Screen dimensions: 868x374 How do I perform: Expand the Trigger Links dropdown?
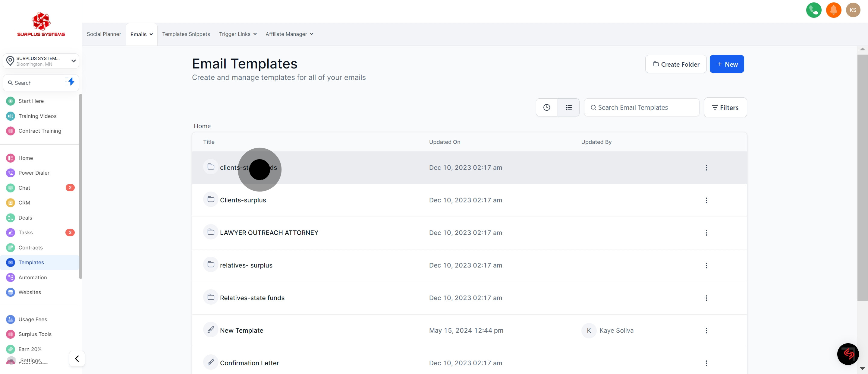[237, 34]
